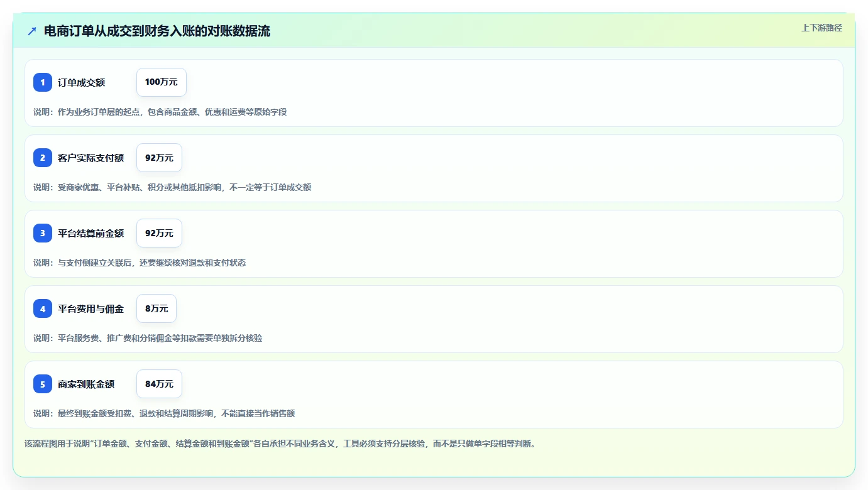This screenshot has height=490, width=868.
Task: Click the description starting 平台服务费、推广费
Action: pyautogui.click(x=148, y=338)
